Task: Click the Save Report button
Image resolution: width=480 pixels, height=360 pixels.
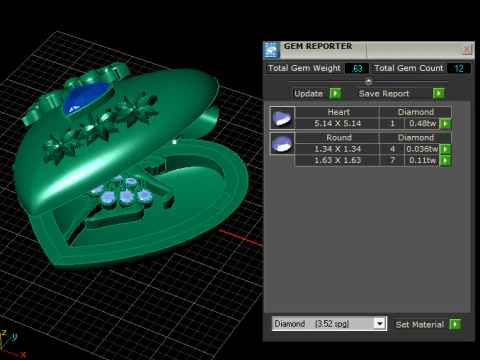Action: tap(394, 94)
